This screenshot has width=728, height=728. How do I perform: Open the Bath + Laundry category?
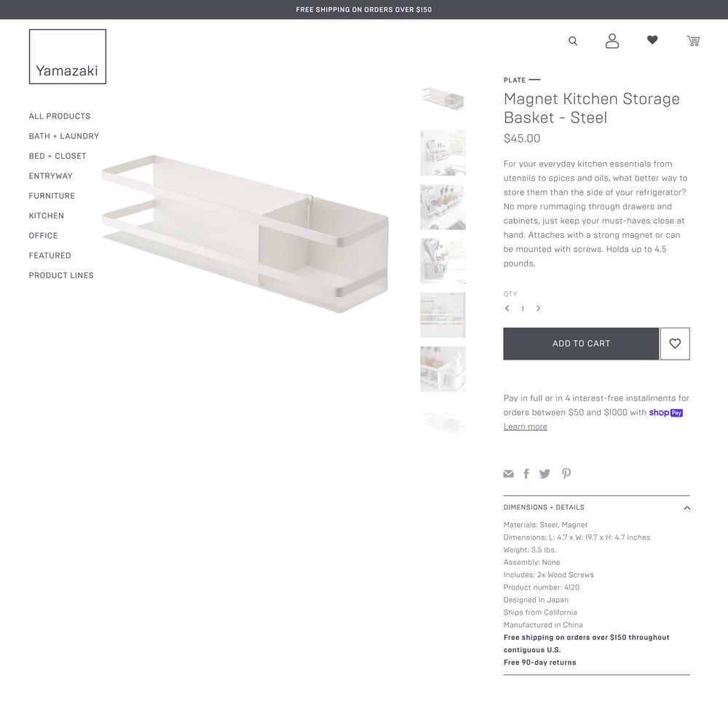pos(64,136)
